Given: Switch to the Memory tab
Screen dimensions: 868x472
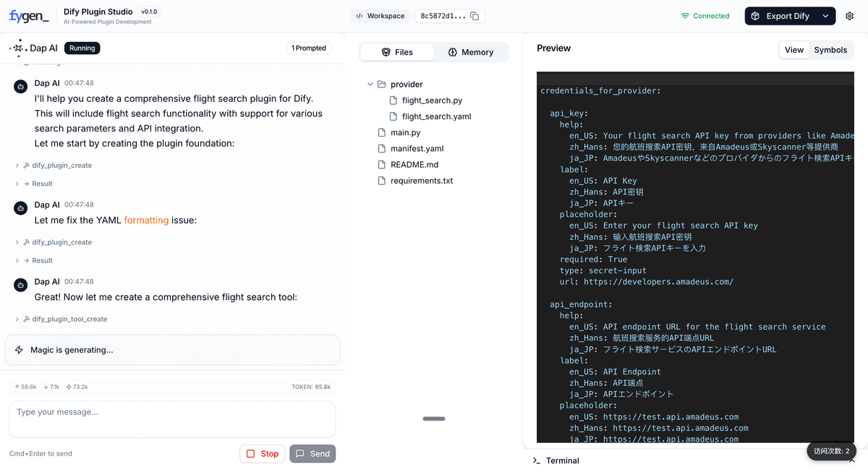Looking at the screenshot, I should (470, 52).
